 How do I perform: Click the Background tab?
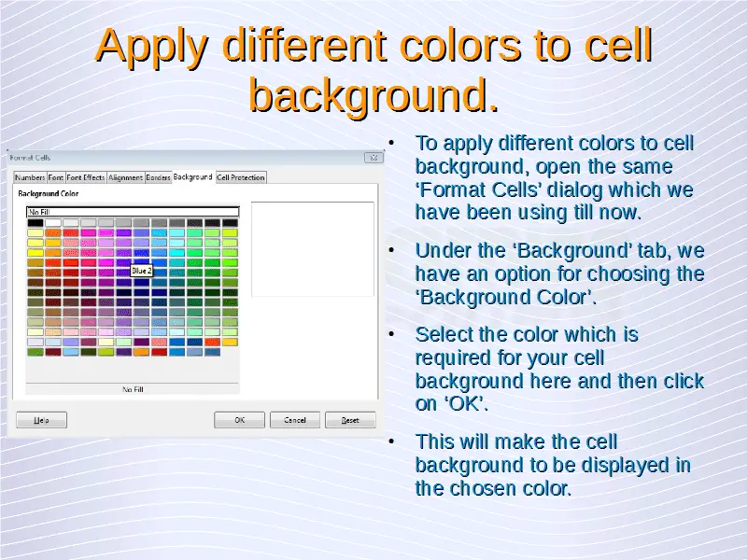pyautogui.click(x=192, y=176)
